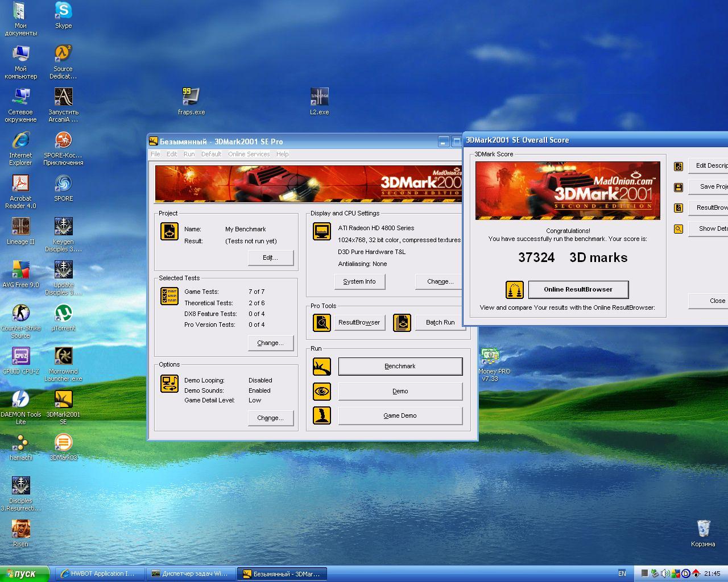728x582 pixels.
Task: Click Change... under Options
Action: (271, 418)
